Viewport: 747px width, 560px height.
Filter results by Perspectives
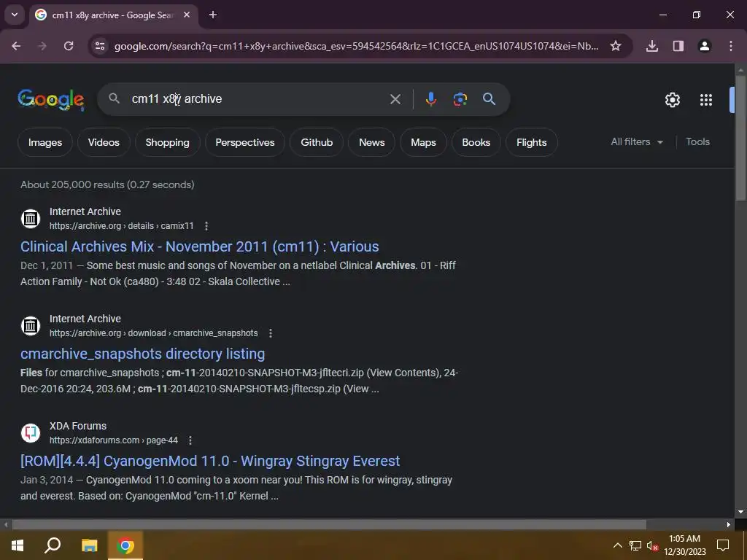click(x=245, y=142)
